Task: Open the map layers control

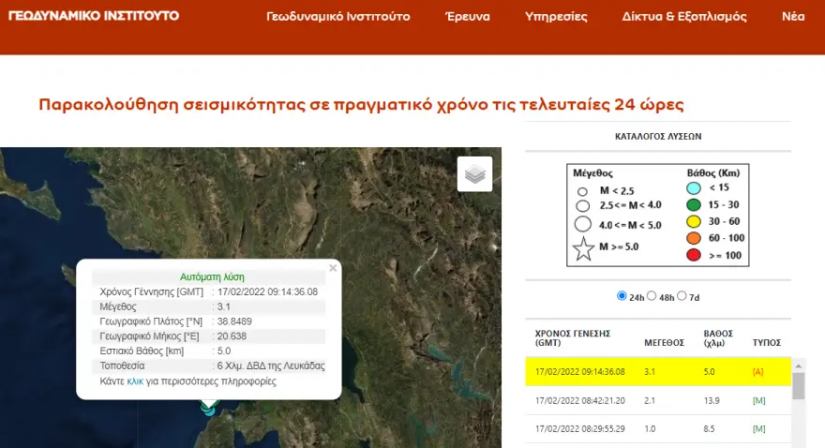Action: click(x=475, y=174)
